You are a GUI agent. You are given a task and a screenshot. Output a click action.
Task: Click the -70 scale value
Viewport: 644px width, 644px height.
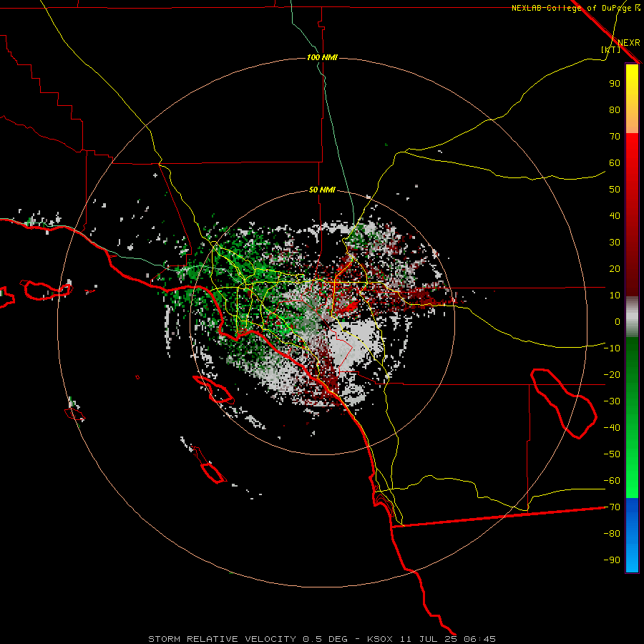(x=612, y=507)
